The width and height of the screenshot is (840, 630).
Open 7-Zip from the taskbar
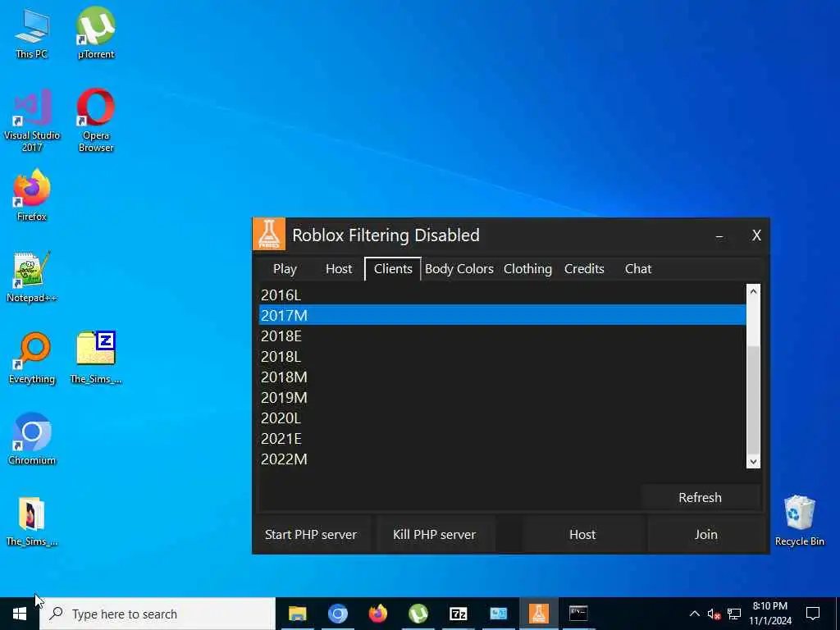[458, 614]
